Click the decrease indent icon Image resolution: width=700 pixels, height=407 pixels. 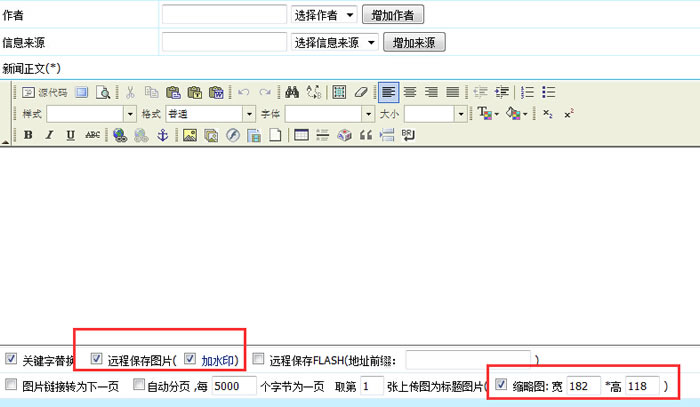[x=480, y=92]
